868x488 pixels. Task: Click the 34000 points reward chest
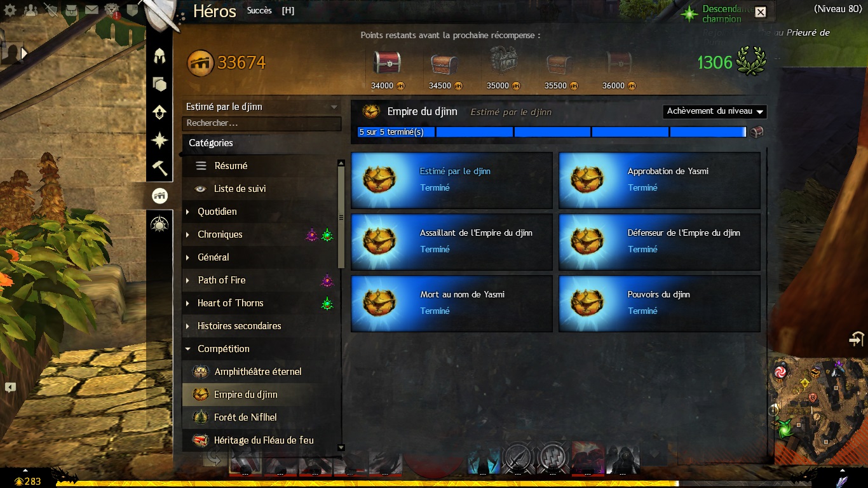[388, 62]
